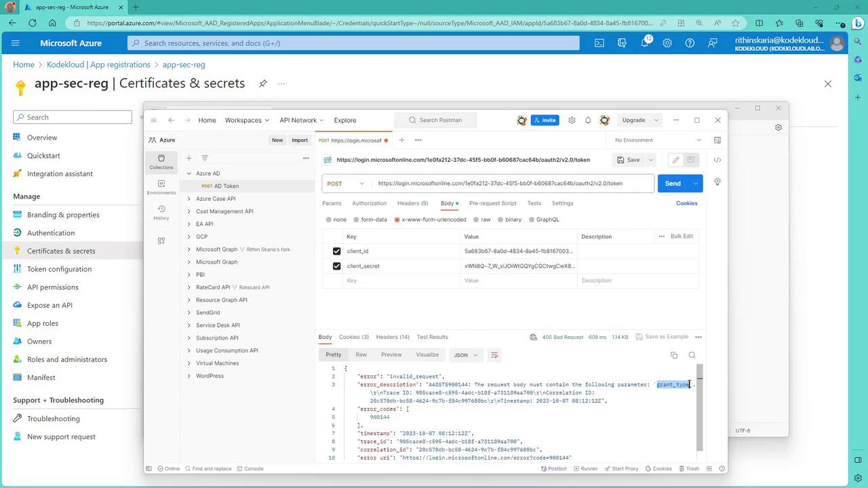Switch to the Raw response view tab

pos(361,355)
